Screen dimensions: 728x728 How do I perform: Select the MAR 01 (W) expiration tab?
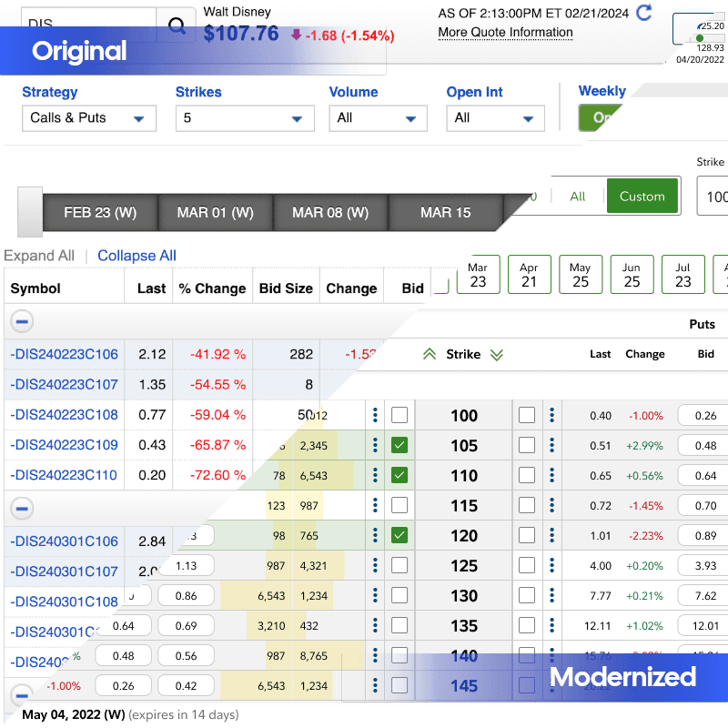point(216,213)
